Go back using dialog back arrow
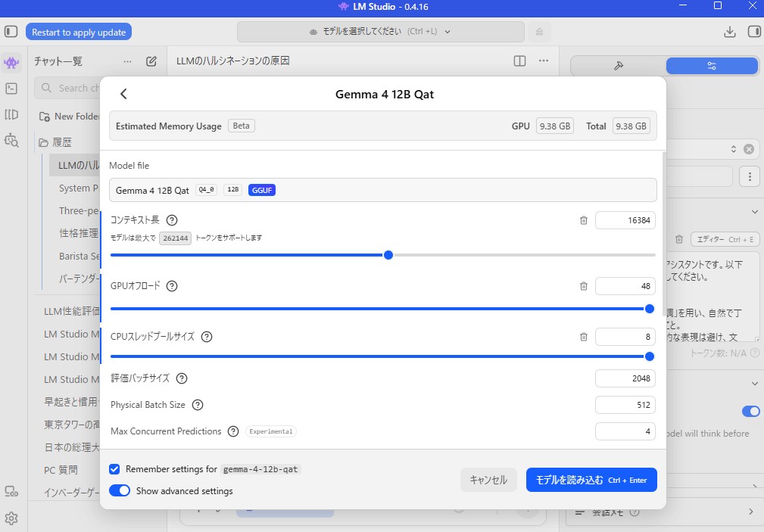The width and height of the screenshot is (764, 532). (x=123, y=94)
